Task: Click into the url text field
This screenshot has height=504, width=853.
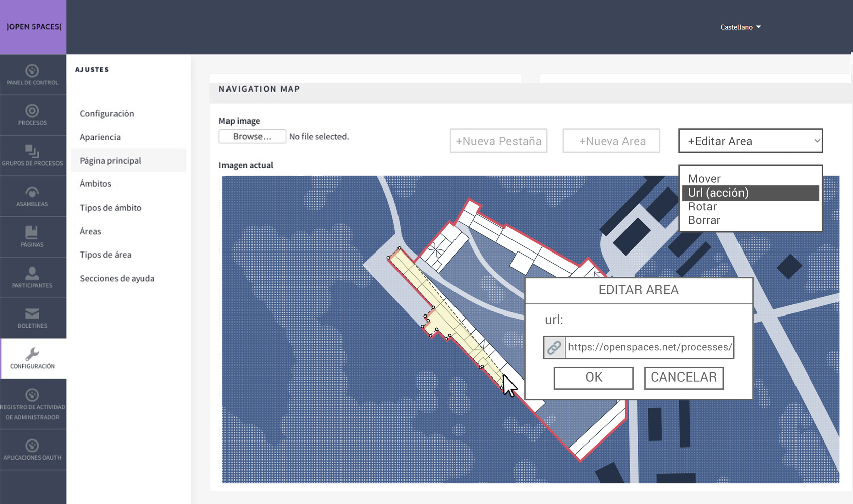Action: [649, 347]
